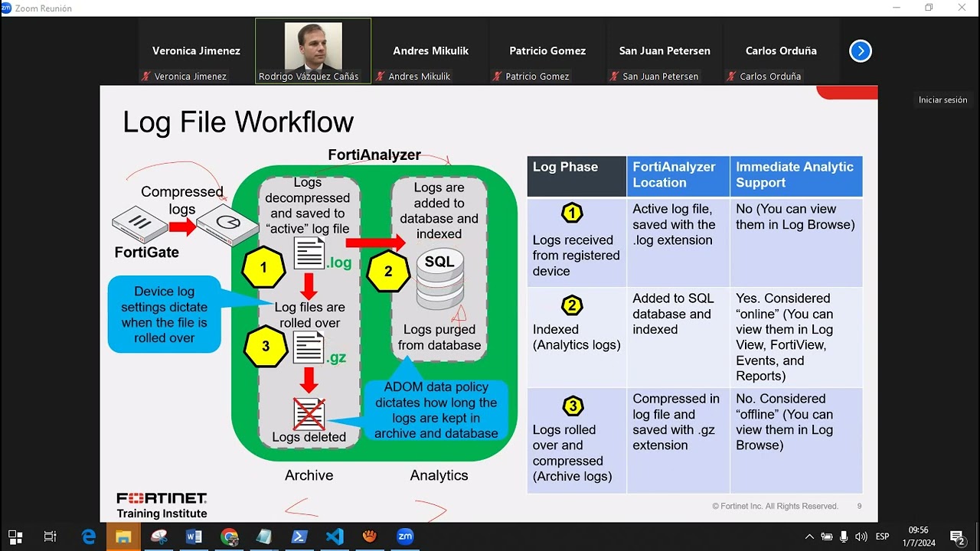The height and width of the screenshot is (551, 980).
Task: Open the Windows notification center
Action: 957,536
